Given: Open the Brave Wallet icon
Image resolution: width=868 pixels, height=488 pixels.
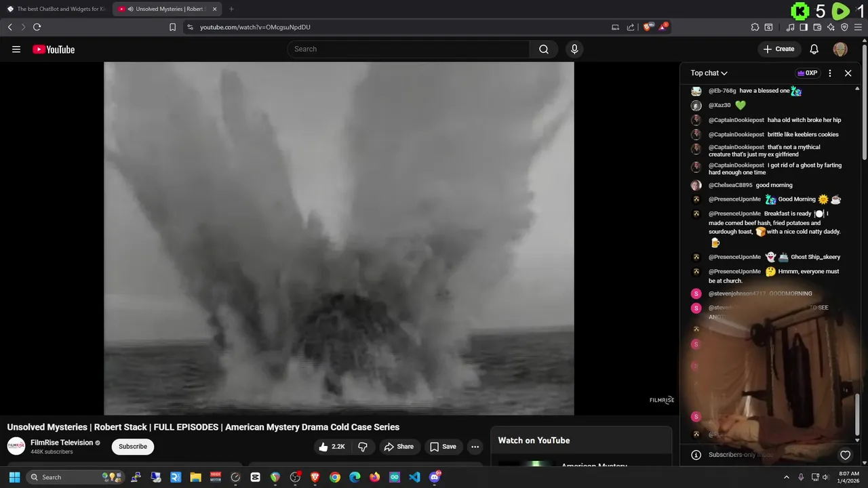Looking at the screenshot, I should click(x=817, y=27).
